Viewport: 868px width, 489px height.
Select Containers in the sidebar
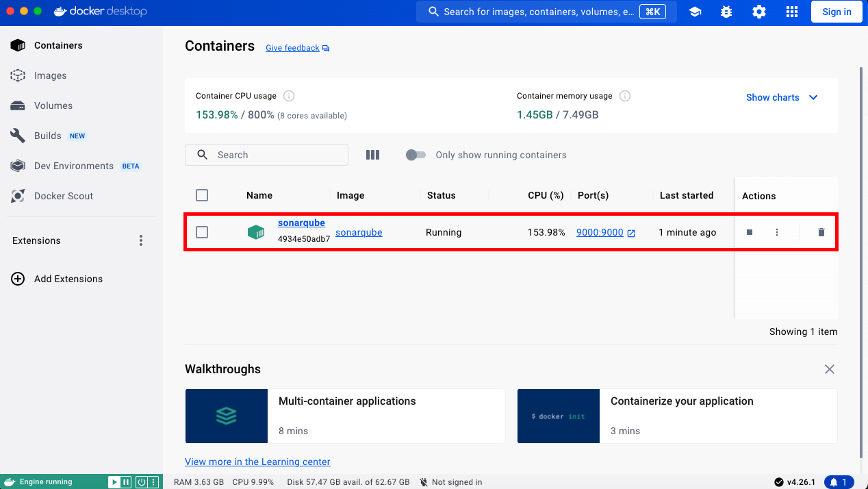pos(81,45)
